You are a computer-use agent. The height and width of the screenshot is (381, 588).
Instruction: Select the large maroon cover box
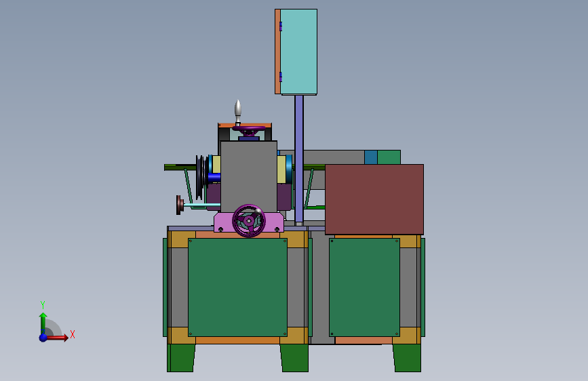point(374,199)
